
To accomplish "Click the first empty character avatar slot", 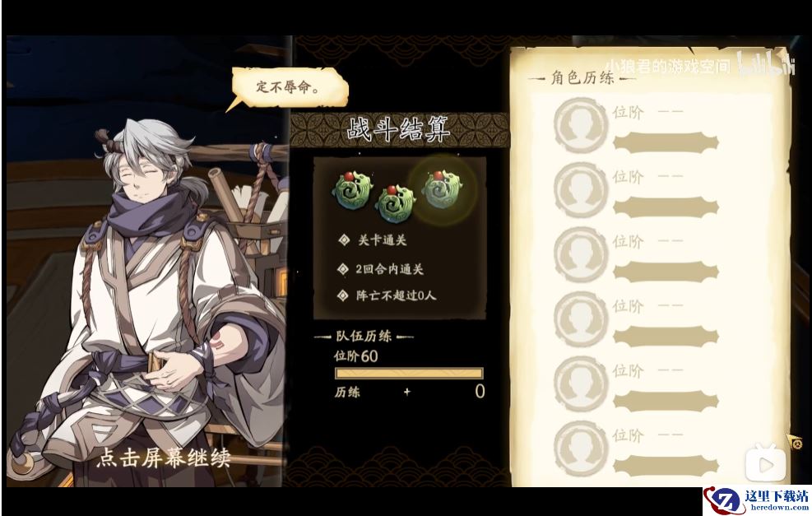I will (580, 124).
